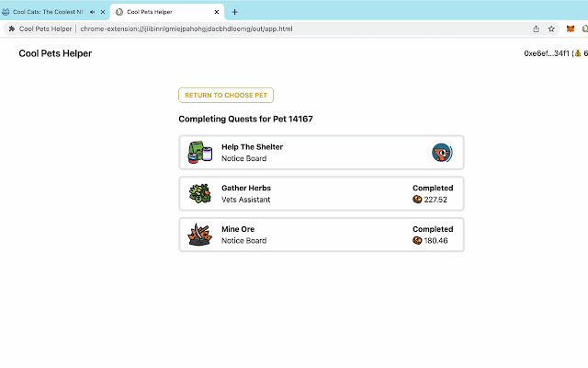Click the wallet address 0xe6ef...34f1
Image resolution: width=588 pixels, height=368 pixels.
click(x=547, y=53)
